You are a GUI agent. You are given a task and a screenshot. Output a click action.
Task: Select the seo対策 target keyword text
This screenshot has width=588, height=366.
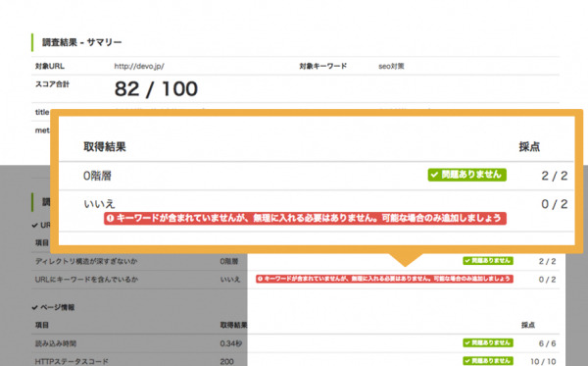click(391, 67)
